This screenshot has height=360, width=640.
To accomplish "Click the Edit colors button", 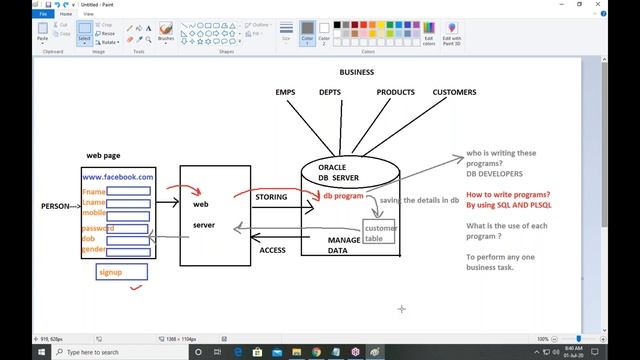I will pyautogui.click(x=429, y=33).
